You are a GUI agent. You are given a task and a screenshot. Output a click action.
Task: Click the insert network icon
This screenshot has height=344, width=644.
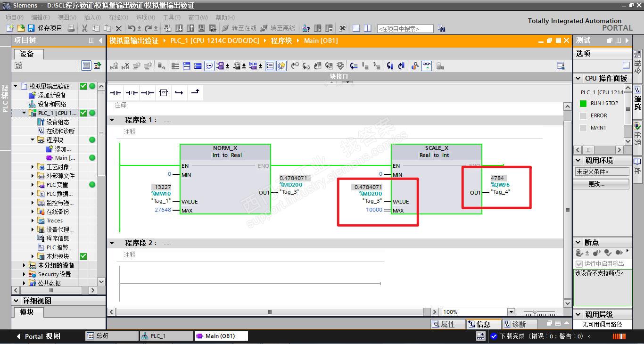point(114,66)
